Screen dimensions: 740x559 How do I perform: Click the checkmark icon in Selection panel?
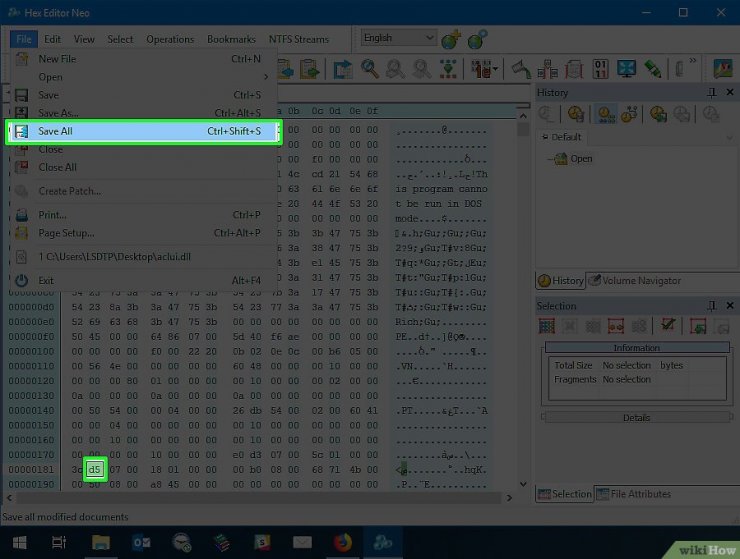coord(668,325)
